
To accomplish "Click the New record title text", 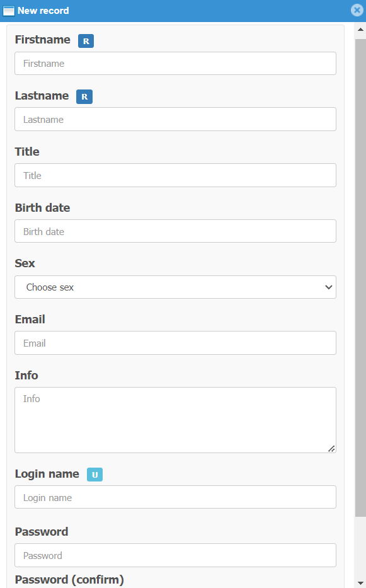I will (x=43, y=11).
